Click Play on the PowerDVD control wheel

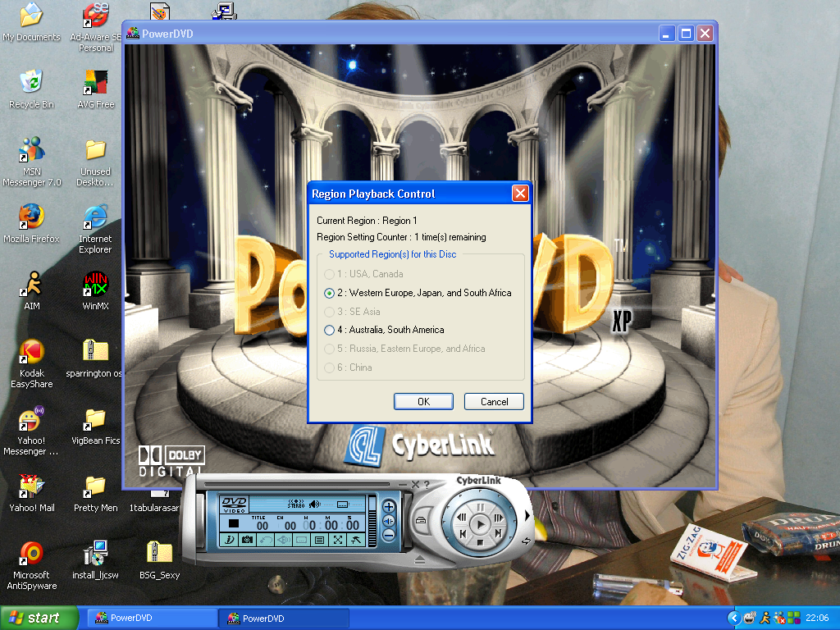(480, 524)
